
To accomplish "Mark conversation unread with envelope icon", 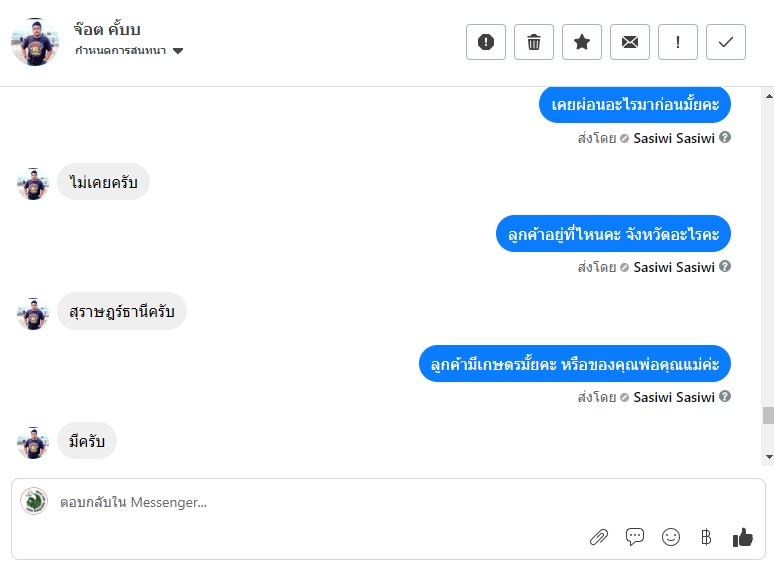I will [x=630, y=42].
